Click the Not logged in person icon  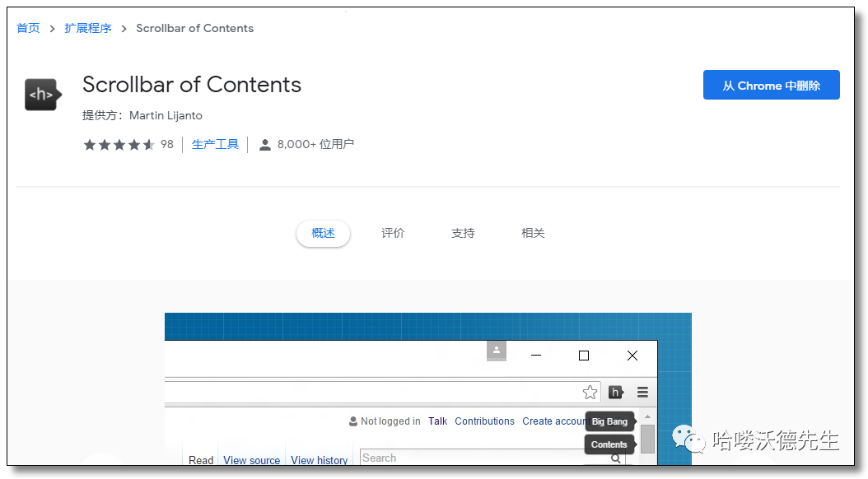[353, 421]
